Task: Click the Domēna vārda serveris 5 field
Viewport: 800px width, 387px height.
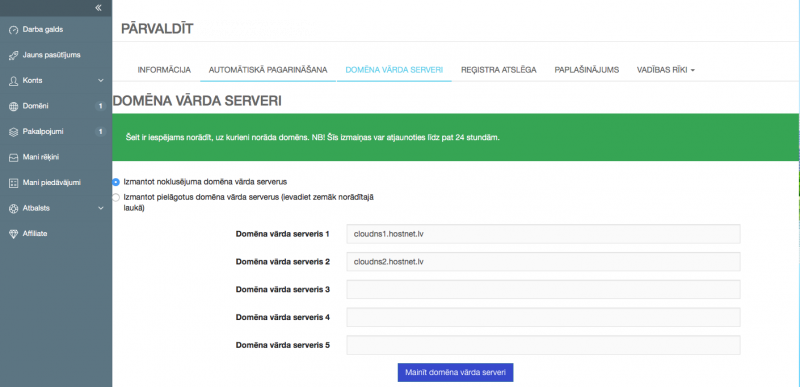Action: coord(543,345)
